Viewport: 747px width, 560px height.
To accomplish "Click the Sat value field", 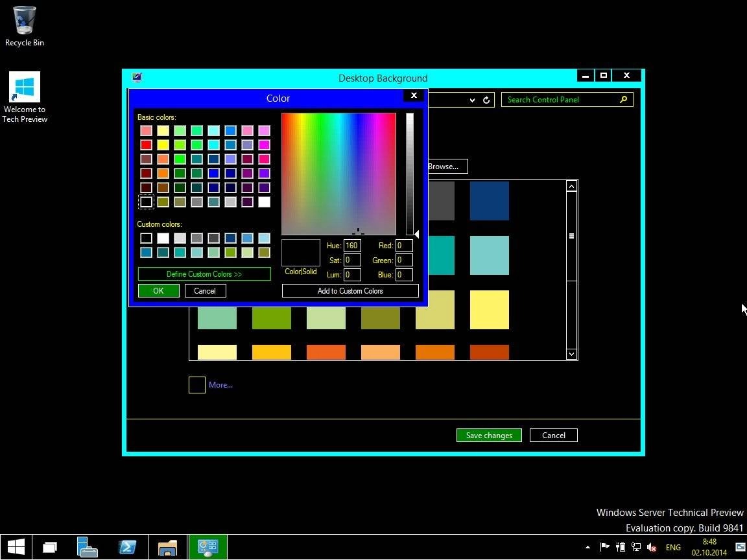I will tap(352, 260).
